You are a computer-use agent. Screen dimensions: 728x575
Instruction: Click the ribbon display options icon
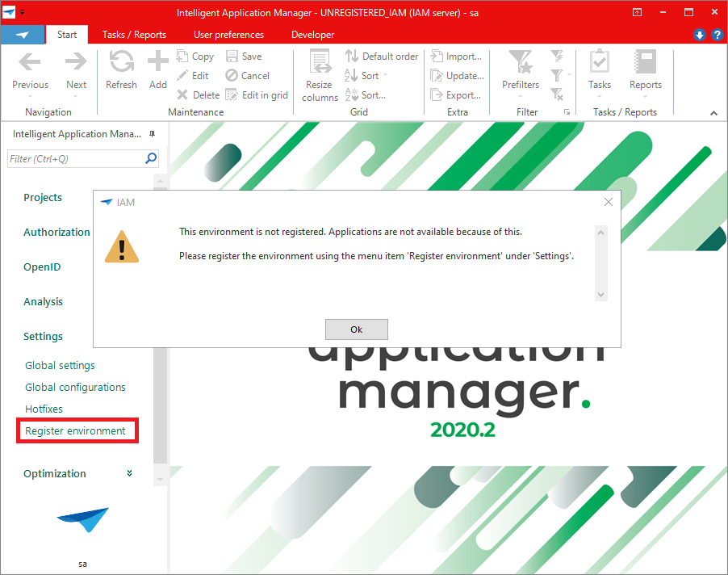[637, 13]
